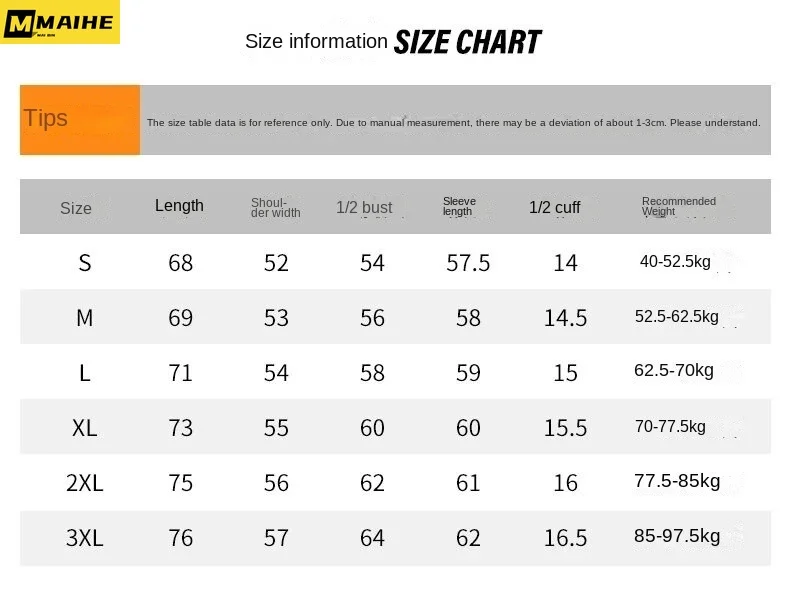Select the 3XL size row label
Viewport: 790px width, 599px height.
(85, 538)
